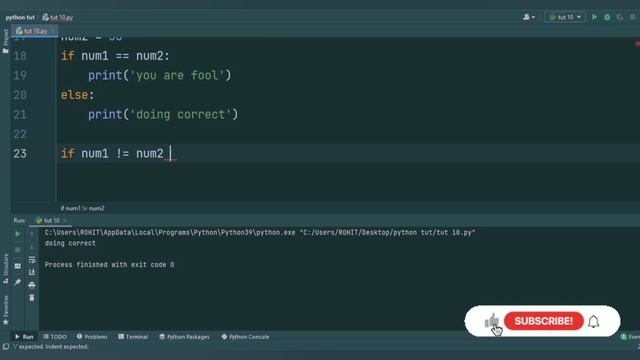The width and height of the screenshot is (640, 360).
Task: Open the tut 10 run configuration dropdown
Action: coord(565,17)
